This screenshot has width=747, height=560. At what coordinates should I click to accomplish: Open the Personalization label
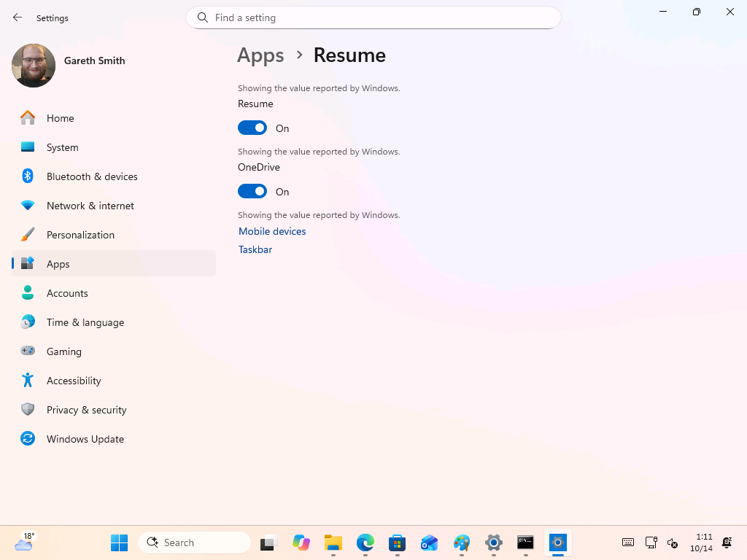pyautogui.click(x=80, y=234)
